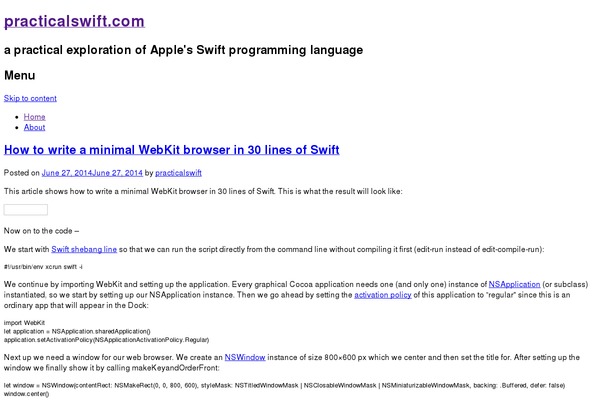
Task: Go to the Home menu link
Action: 34,117
